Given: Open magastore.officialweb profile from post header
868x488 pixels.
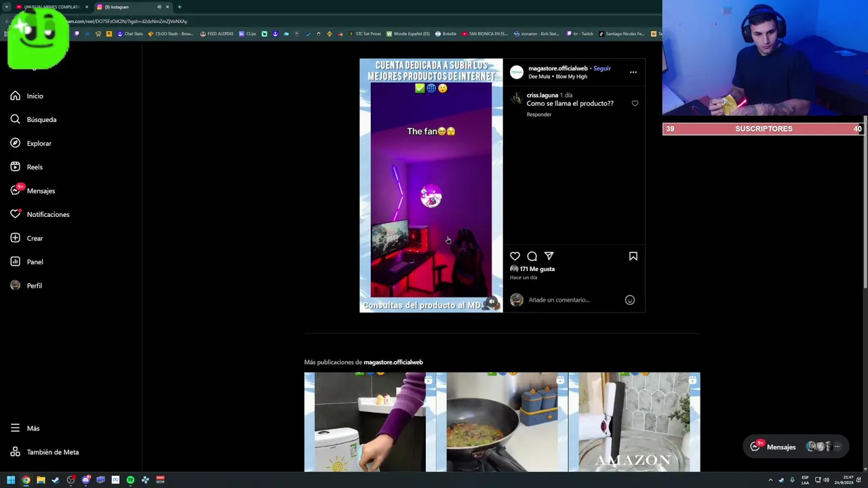Looking at the screenshot, I should point(557,68).
